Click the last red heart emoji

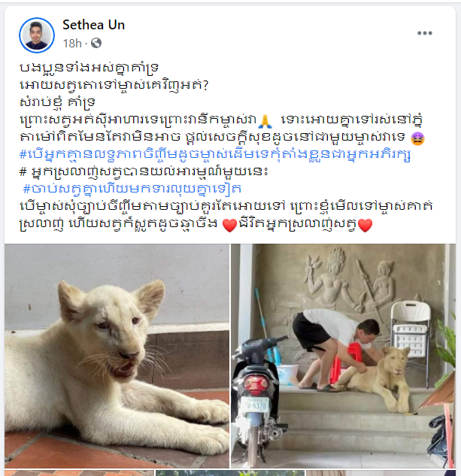[365, 226]
